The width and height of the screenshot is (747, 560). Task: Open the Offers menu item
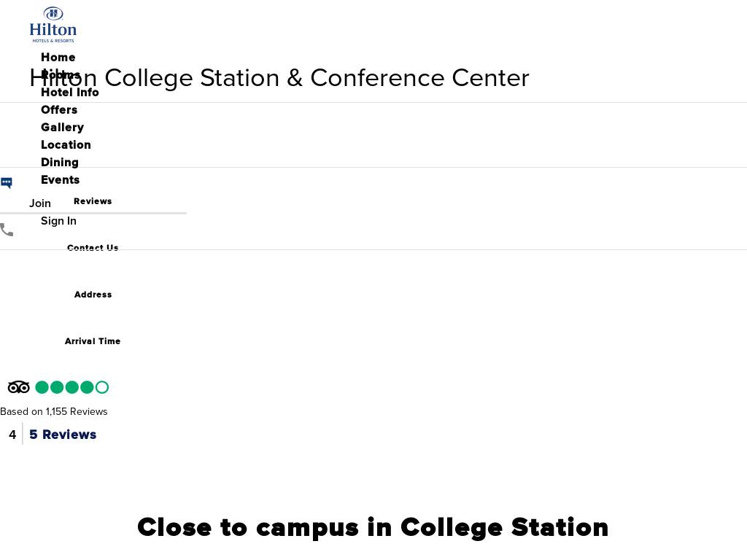click(59, 110)
